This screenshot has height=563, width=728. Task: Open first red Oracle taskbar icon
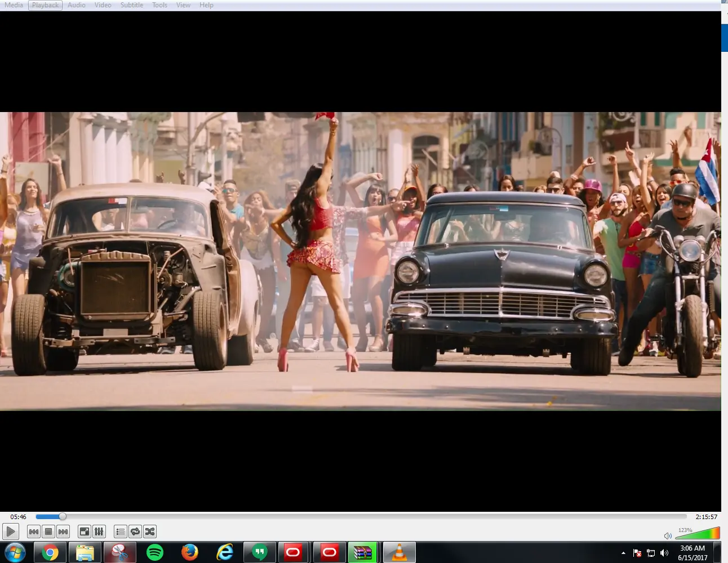click(293, 553)
